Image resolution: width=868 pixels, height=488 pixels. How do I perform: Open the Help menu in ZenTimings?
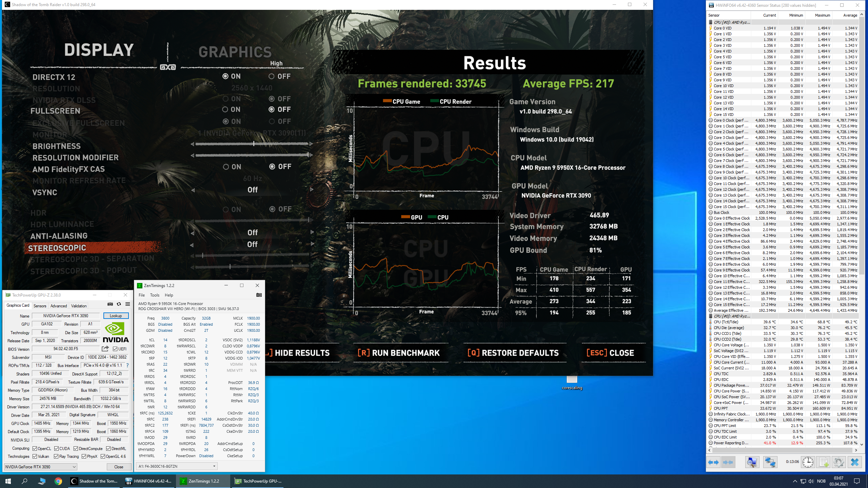[x=169, y=295]
